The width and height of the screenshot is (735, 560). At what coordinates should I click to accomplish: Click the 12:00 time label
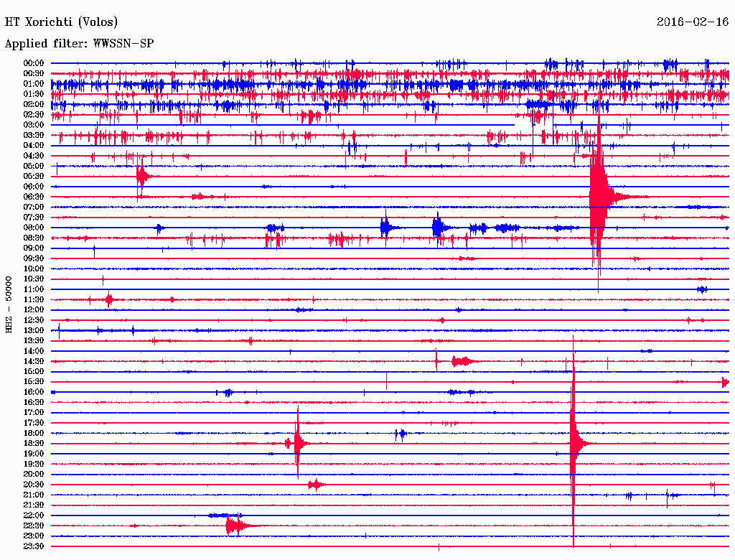pos(34,309)
